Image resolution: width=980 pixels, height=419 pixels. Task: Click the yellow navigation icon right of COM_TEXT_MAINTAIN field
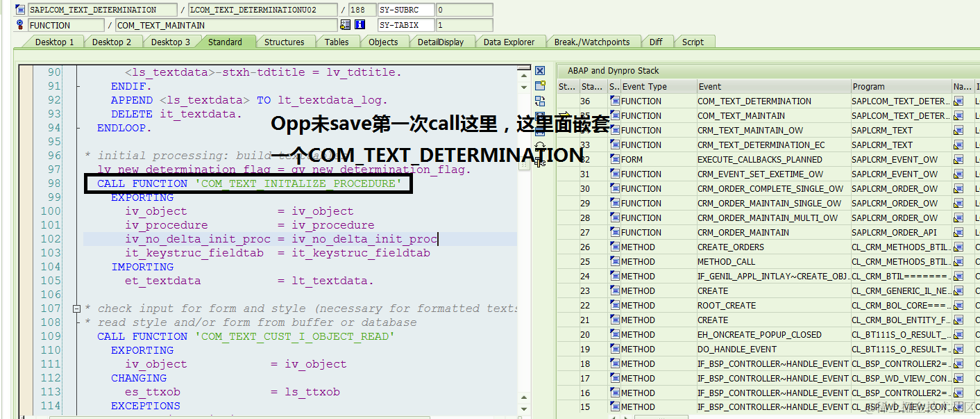[x=346, y=25]
